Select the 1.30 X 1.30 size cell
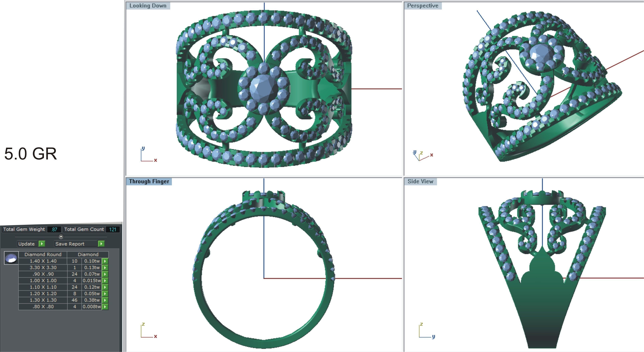 (x=43, y=300)
